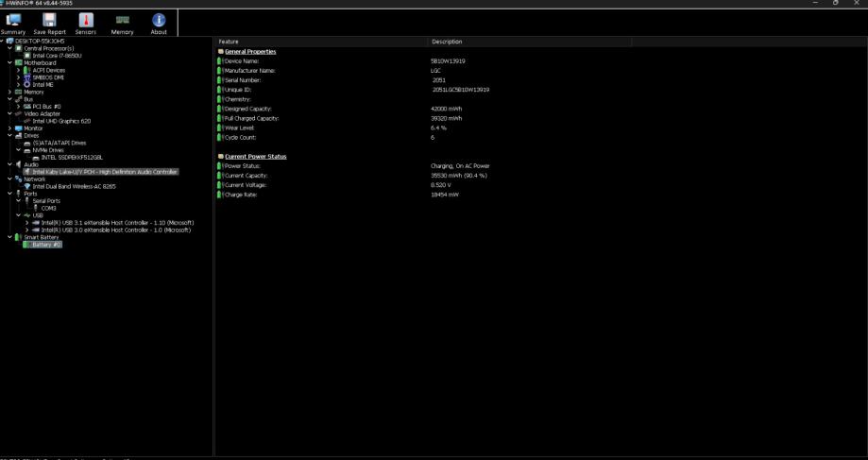Expand the Intel ME node

18,85
